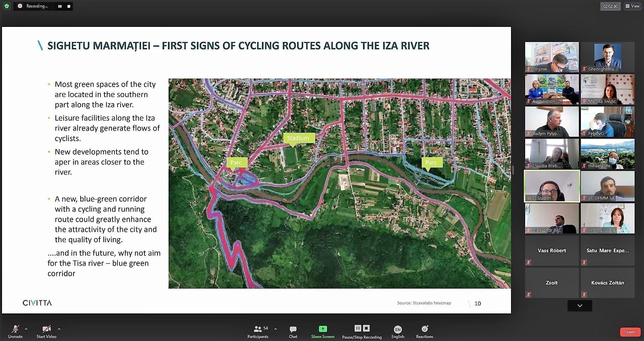Screen dimensions: 644x341
Task: Click the 'Recording...' status label
Action: coord(37,6)
